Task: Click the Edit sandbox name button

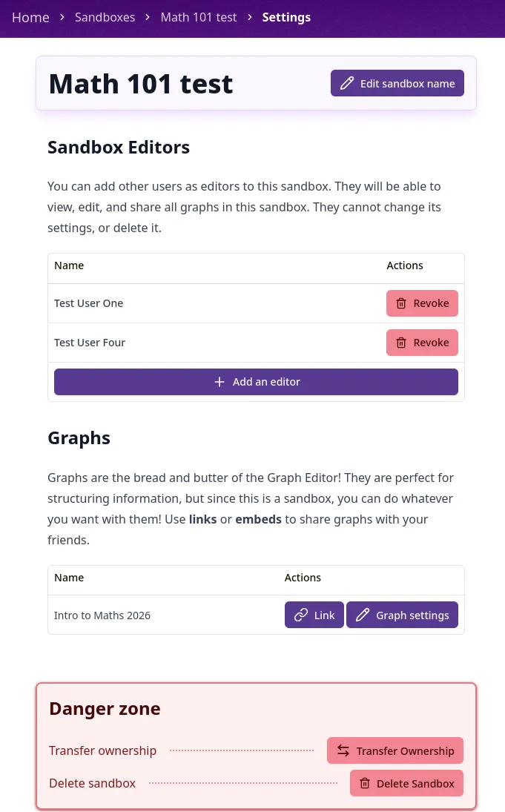Action: [x=397, y=83]
